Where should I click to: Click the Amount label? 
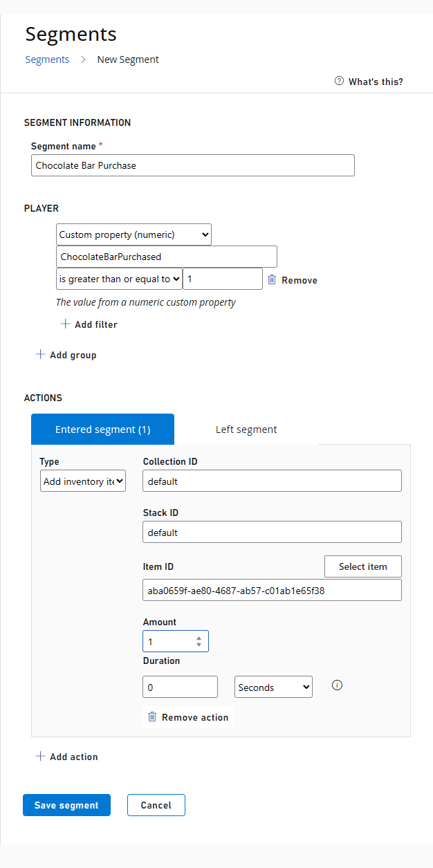click(x=160, y=622)
